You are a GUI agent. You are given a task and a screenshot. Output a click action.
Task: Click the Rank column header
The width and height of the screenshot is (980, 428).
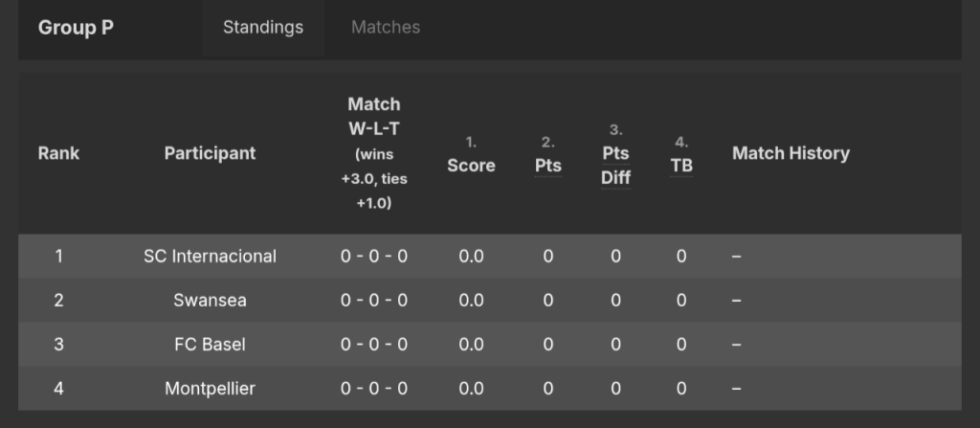point(58,153)
